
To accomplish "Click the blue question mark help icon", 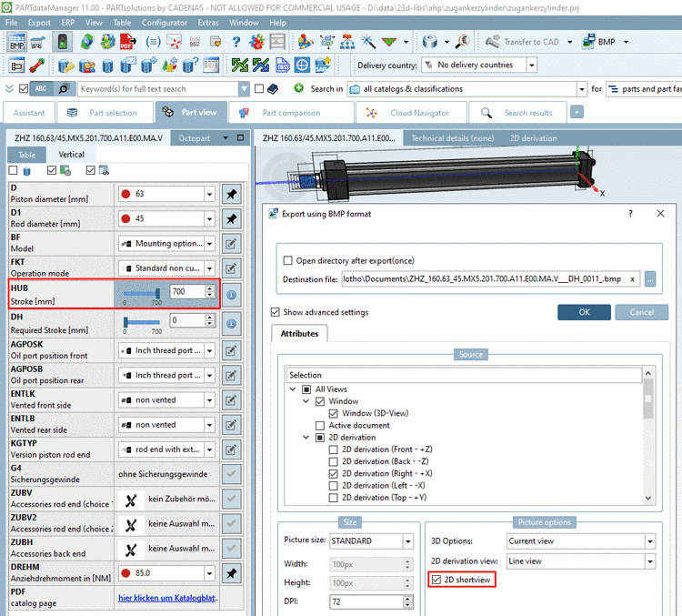I will (236, 42).
